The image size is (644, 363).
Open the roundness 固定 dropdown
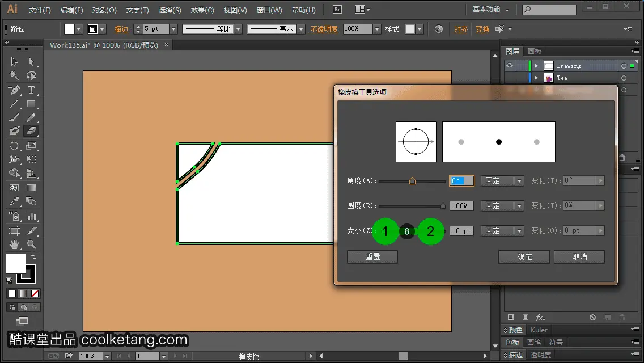click(502, 205)
